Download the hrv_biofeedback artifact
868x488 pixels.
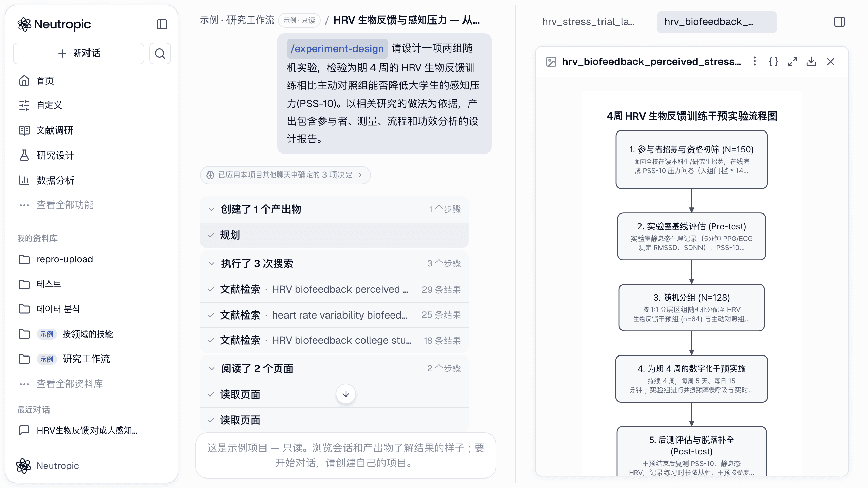[x=811, y=61]
